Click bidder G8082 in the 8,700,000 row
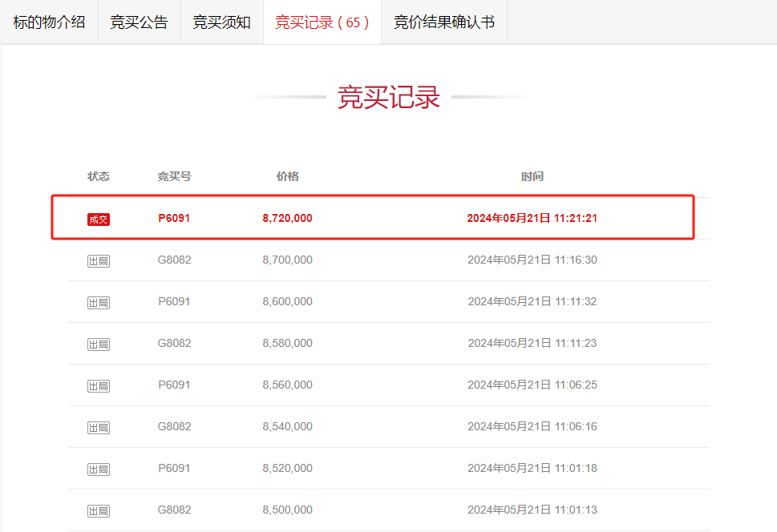This screenshot has width=777, height=532. [x=175, y=260]
